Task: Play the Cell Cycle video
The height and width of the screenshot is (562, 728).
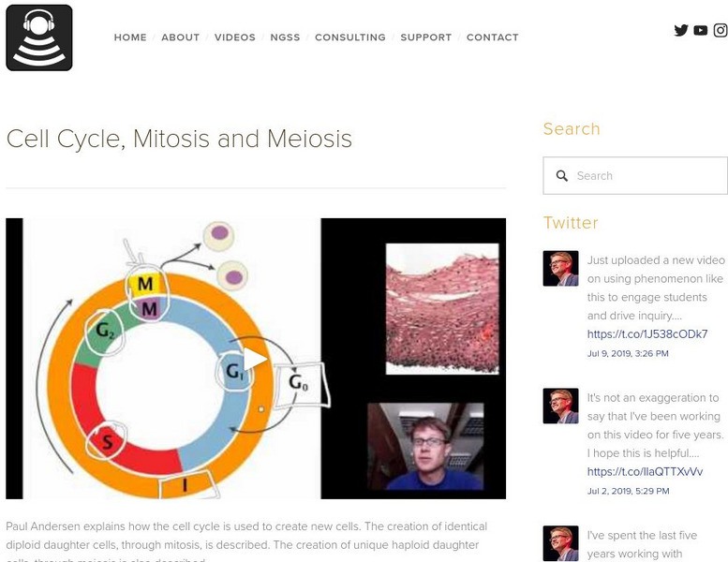Action: 255,359
